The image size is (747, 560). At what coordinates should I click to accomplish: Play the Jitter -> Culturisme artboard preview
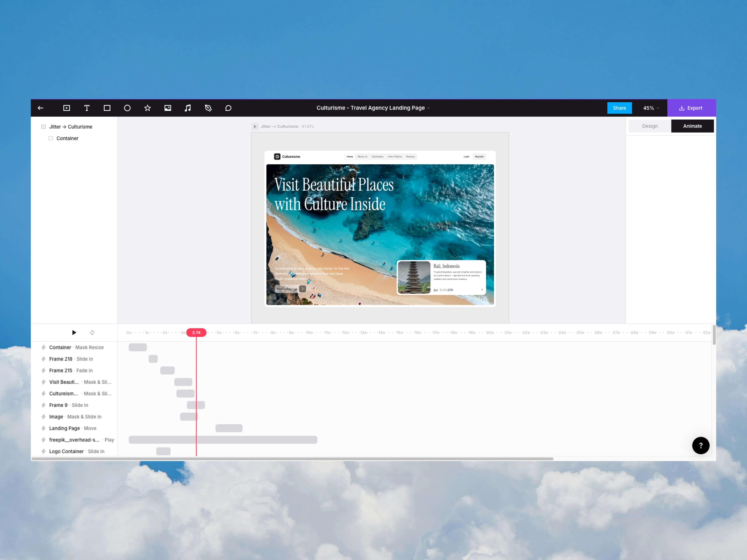point(255,126)
